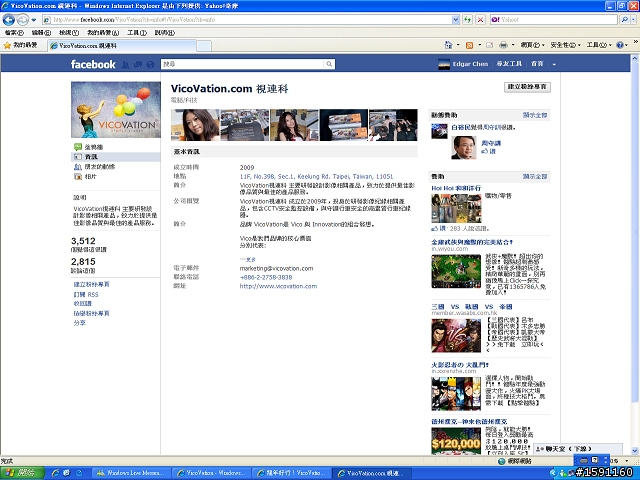Open Hoi Hoi 和和洋行 sponsored link
Viewport: 640px width, 480px height.
click(456, 188)
